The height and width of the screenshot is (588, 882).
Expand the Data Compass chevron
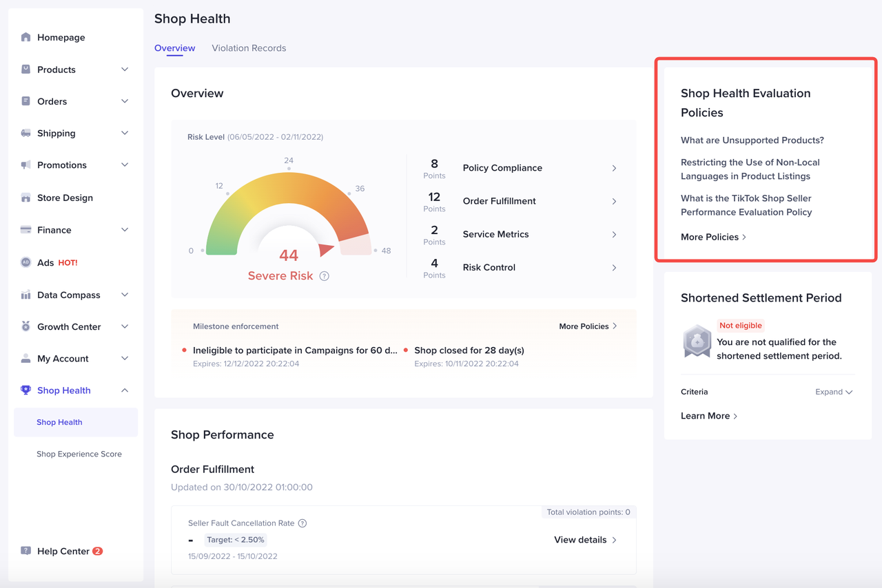pos(125,295)
